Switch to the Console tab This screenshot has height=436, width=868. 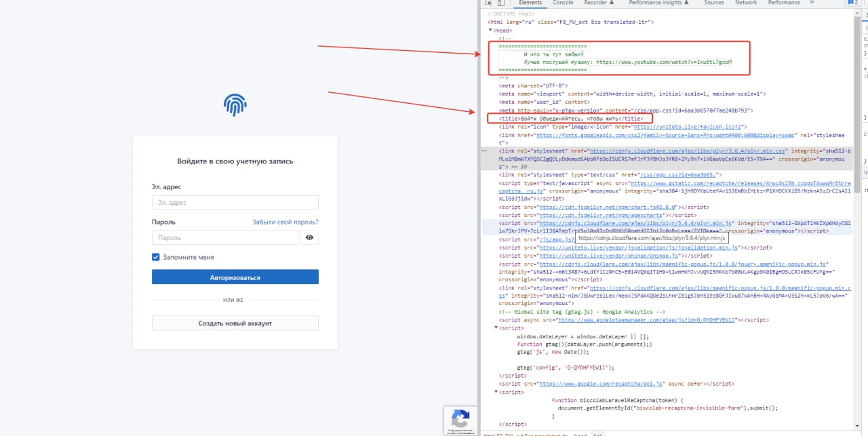(x=563, y=3)
